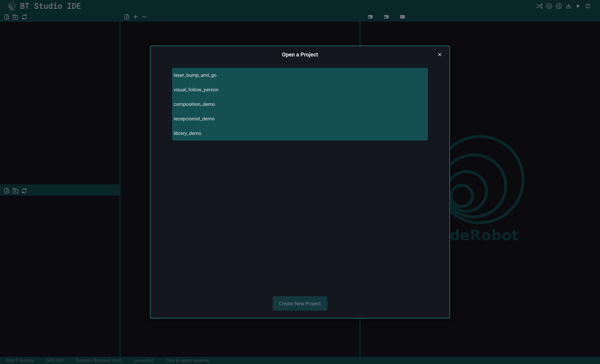Open the laser_bump_and_go project
600x364 pixels.
click(300, 75)
